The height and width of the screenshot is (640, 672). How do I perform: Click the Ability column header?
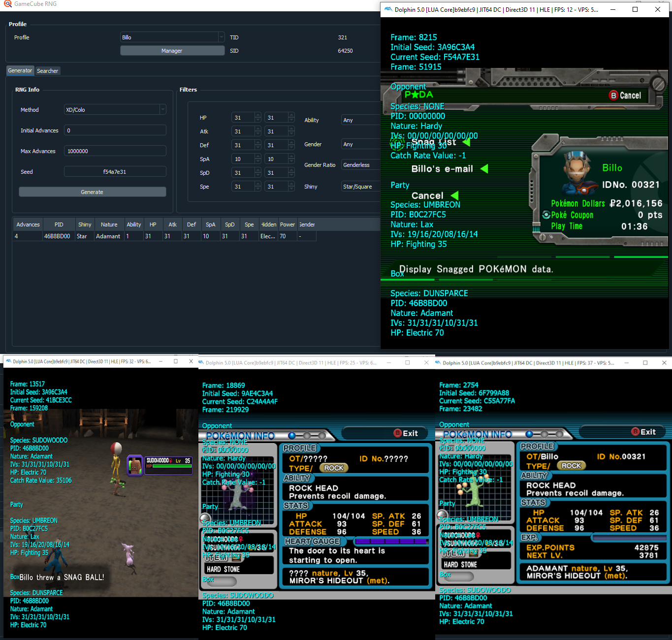coord(134,224)
